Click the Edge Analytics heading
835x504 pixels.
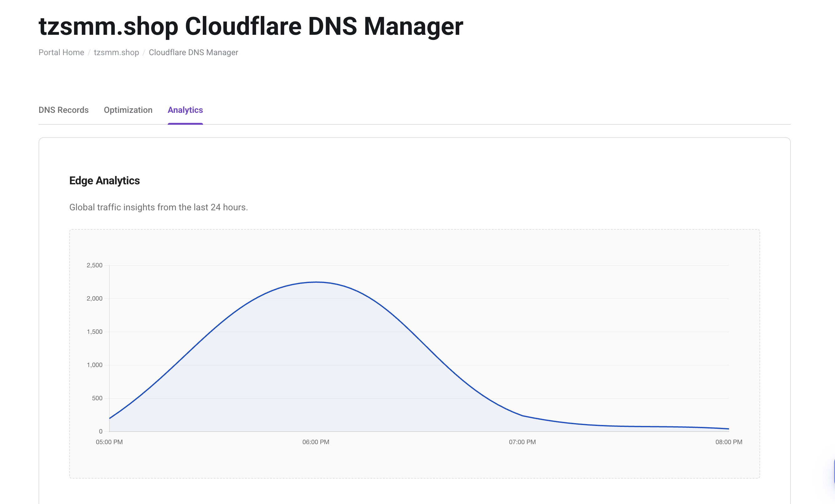104,181
